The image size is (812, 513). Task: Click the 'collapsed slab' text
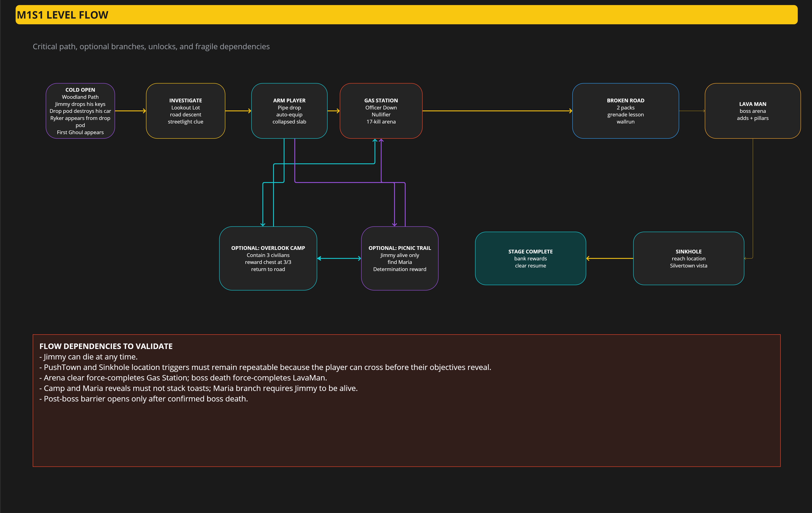point(289,122)
